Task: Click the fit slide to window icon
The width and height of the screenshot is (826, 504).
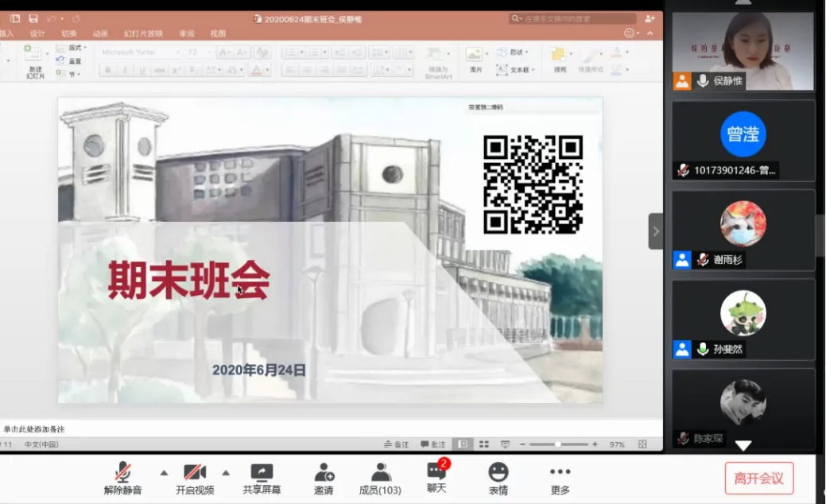Action: click(x=642, y=444)
